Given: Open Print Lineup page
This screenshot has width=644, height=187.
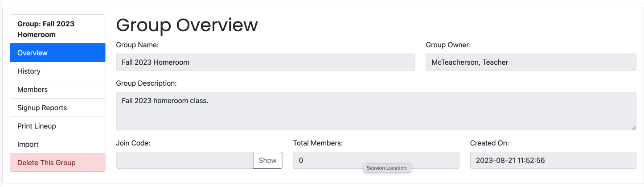Looking at the screenshot, I should point(57,126).
